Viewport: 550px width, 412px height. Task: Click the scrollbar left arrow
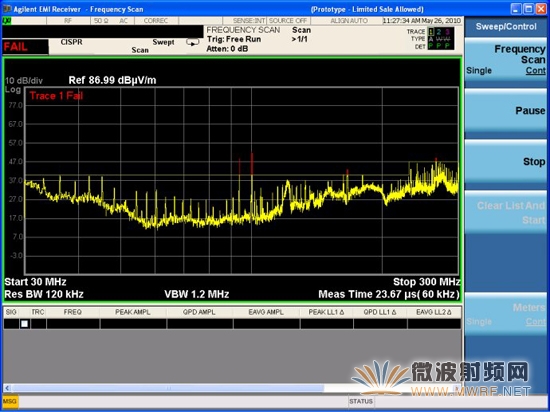7,388
